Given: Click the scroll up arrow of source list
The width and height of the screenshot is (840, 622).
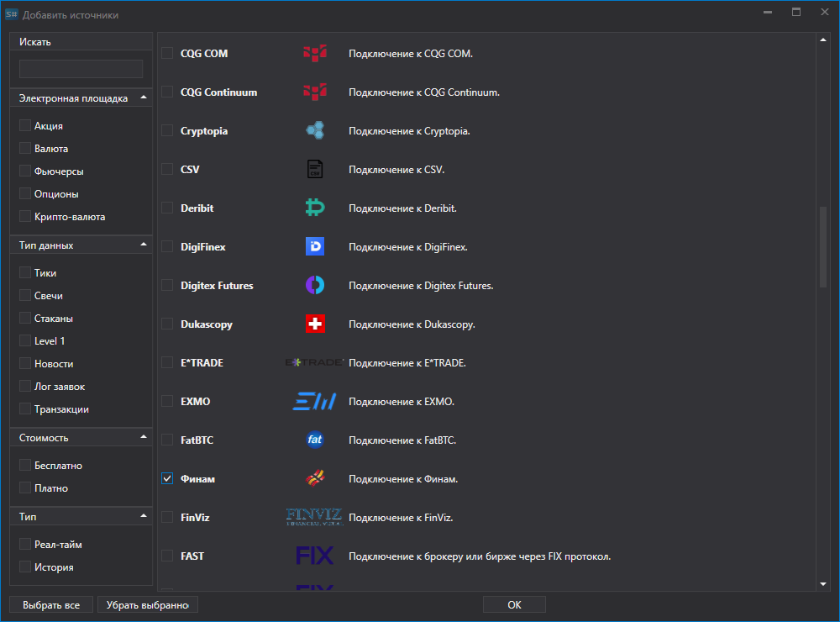Looking at the screenshot, I should [x=823, y=40].
